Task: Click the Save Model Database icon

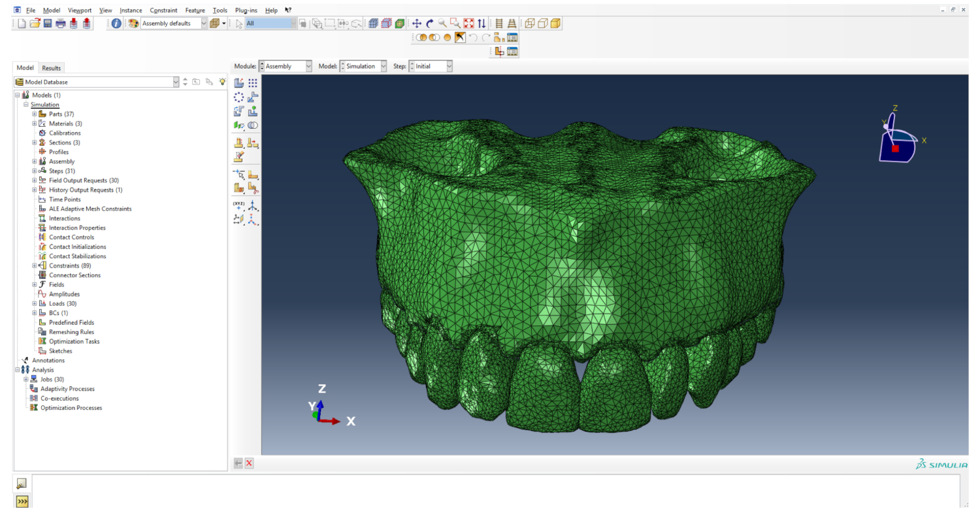Action: pos(48,24)
